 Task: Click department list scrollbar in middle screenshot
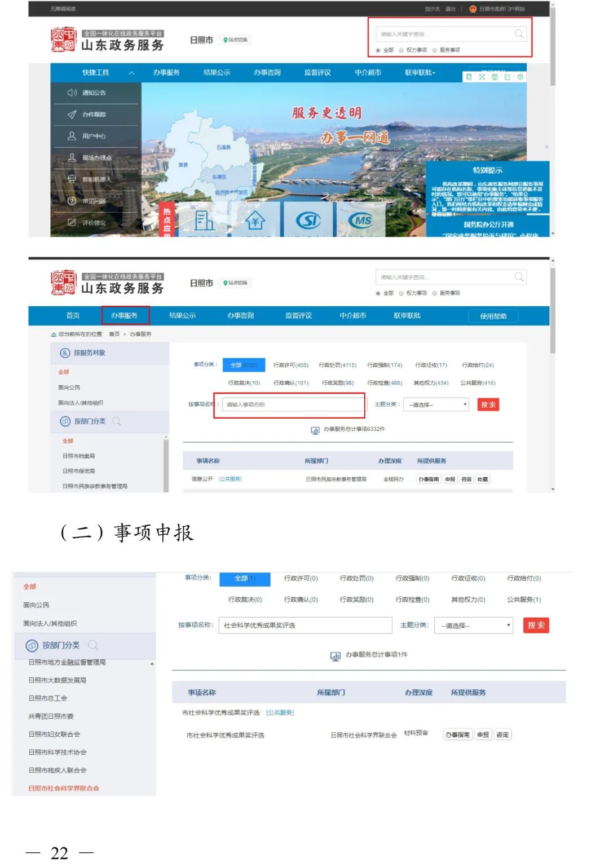166,465
